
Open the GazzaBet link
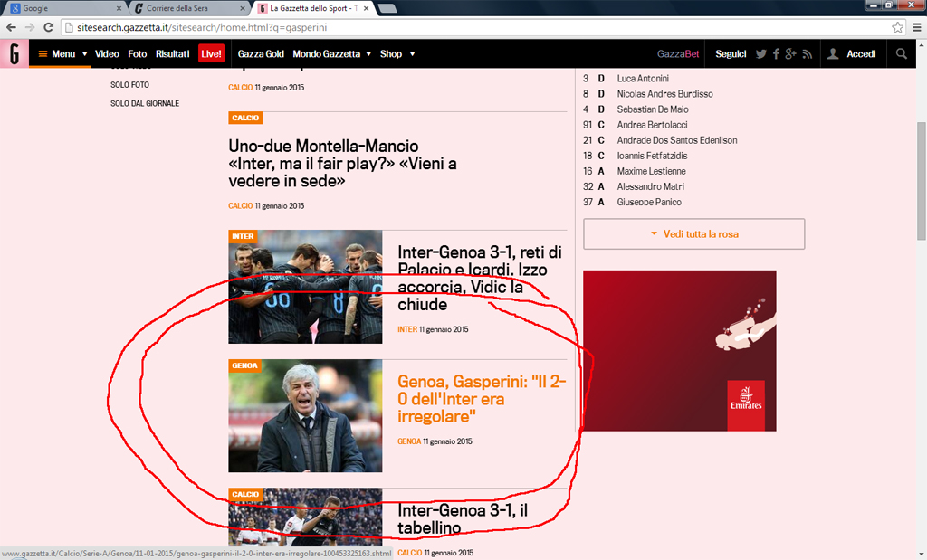[x=678, y=53]
